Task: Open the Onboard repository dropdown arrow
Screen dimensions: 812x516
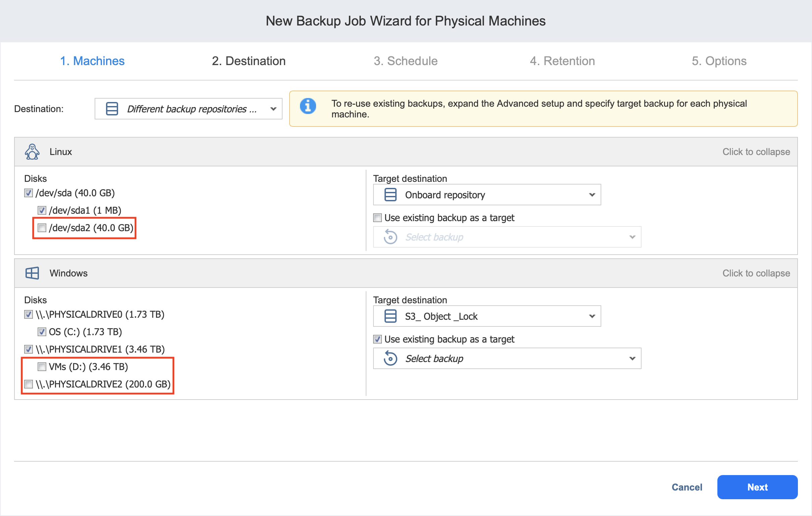Action: pyautogui.click(x=592, y=195)
